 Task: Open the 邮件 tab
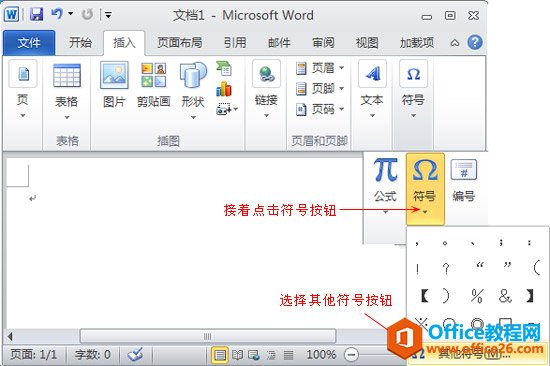(279, 43)
